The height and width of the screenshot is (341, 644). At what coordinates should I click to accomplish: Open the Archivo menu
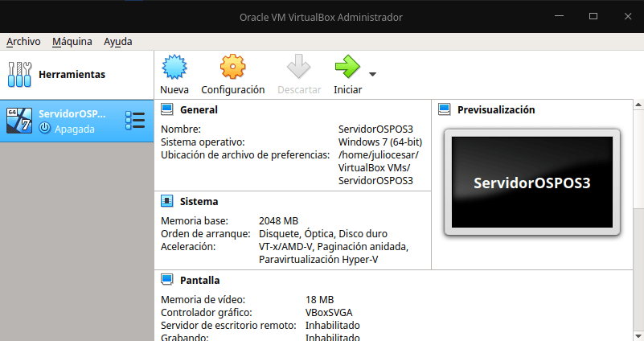[23, 42]
